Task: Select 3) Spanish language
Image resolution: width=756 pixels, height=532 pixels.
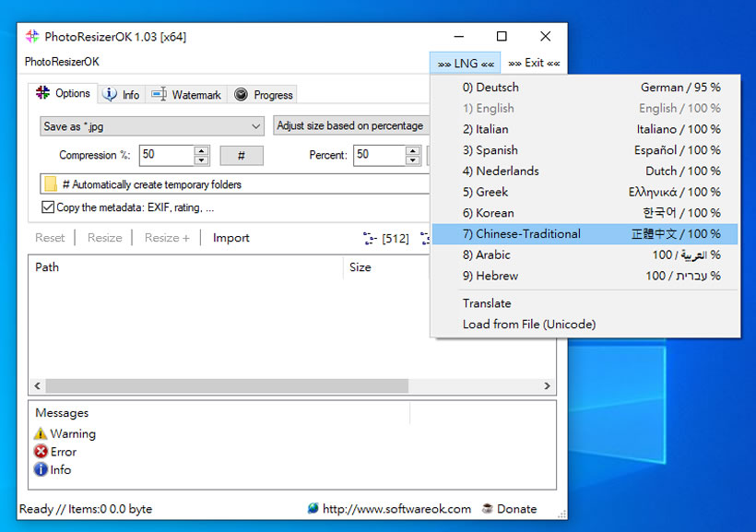Action: [585, 150]
